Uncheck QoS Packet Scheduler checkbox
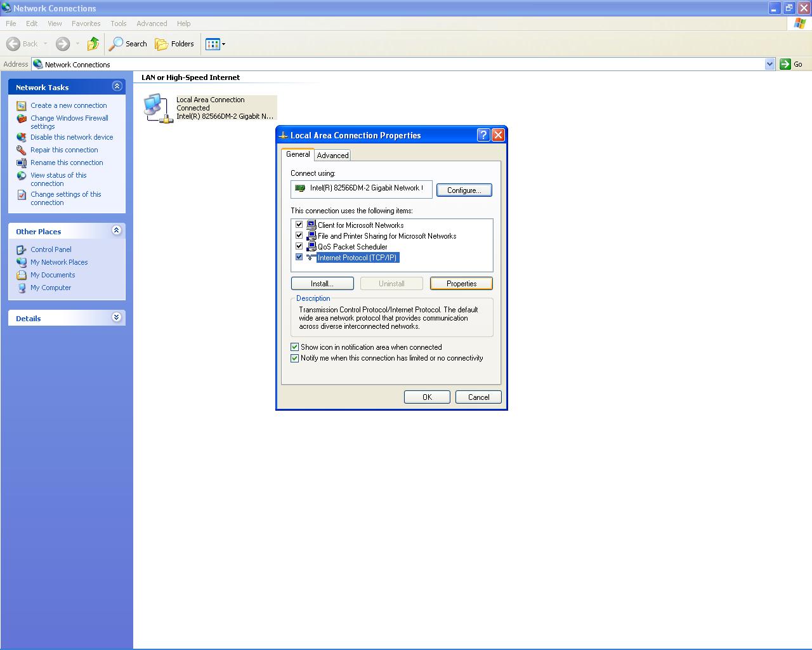This screenshot has width=812, height=650. [x=299, y=246]
